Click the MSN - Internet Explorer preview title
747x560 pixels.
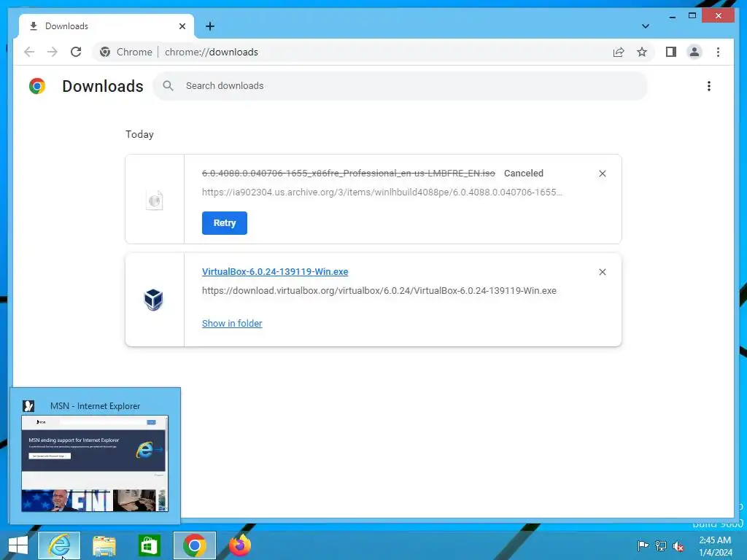pyautogui.click(x=96, y=406)
